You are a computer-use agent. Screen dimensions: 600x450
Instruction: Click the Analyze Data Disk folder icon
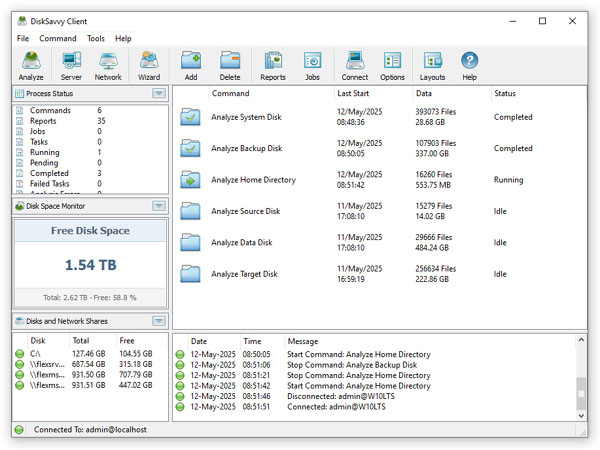[190, 243]
